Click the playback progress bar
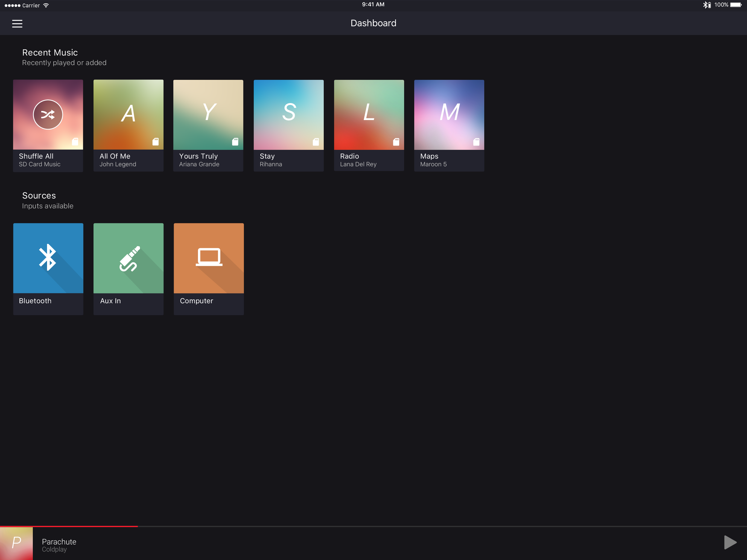Image resolution: width=747 pixels, height=560 pixels. point(373,526)
